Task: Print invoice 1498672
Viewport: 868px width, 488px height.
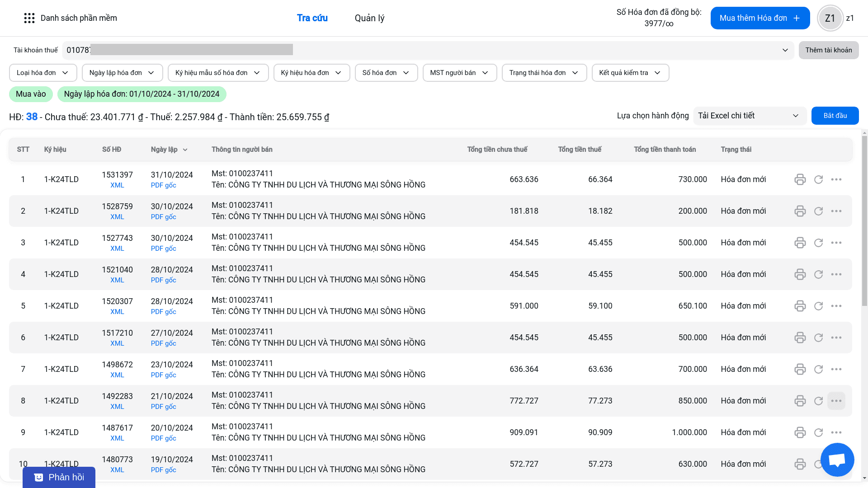Action: pyautogui.click(x=800, y=369)
